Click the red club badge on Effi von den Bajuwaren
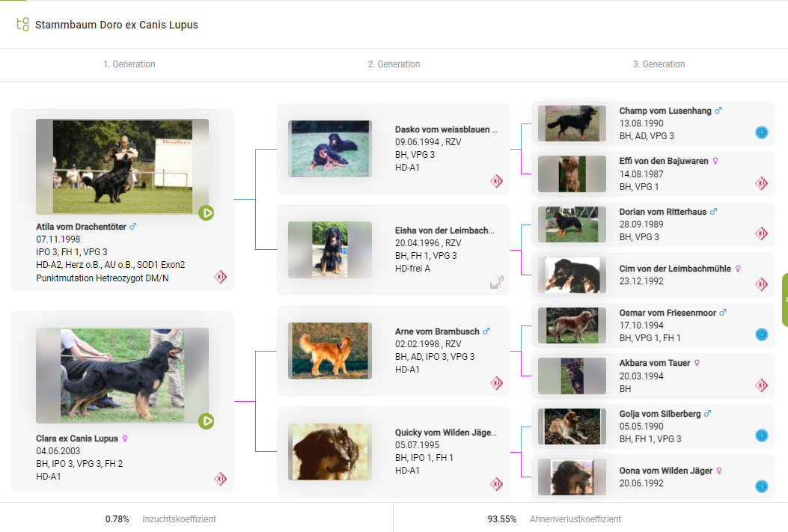This screenshot has height=532, width=788. (761, 183)
